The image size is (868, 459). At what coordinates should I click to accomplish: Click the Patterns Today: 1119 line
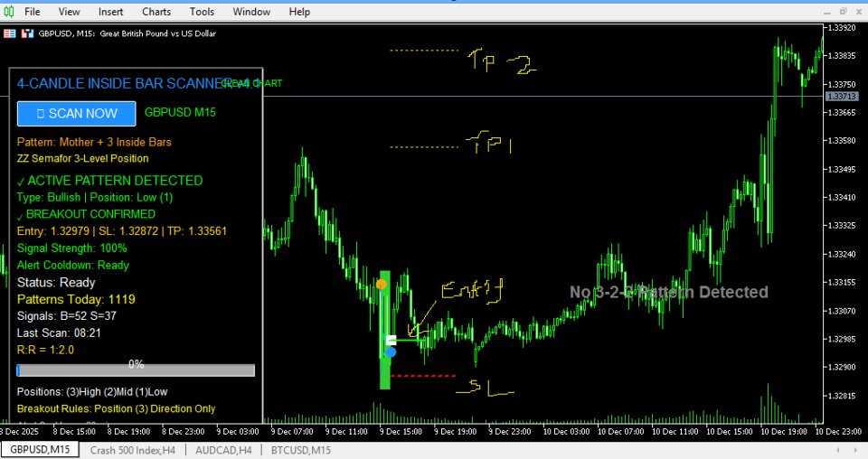click(76, 300)
